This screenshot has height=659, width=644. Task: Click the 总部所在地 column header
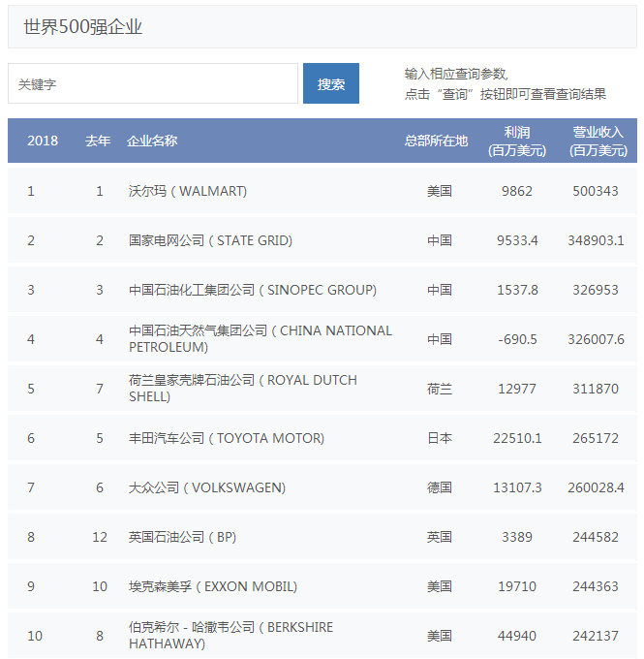[x=436, y=141]
